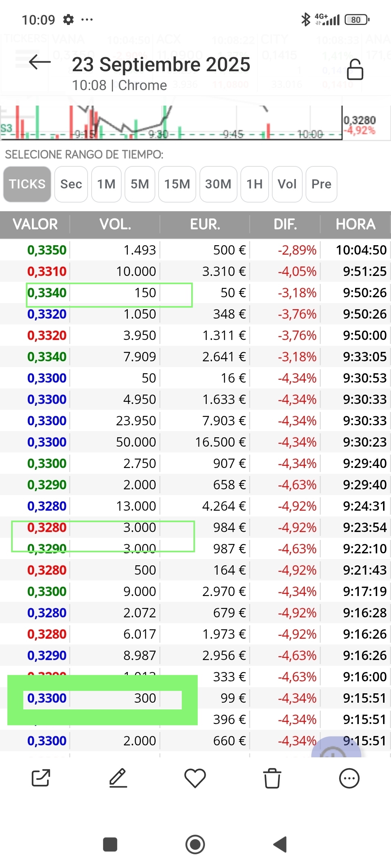This screenshot has width=391, height=868.
Task: Tap the back arrow icon
Action: [40, 62]
